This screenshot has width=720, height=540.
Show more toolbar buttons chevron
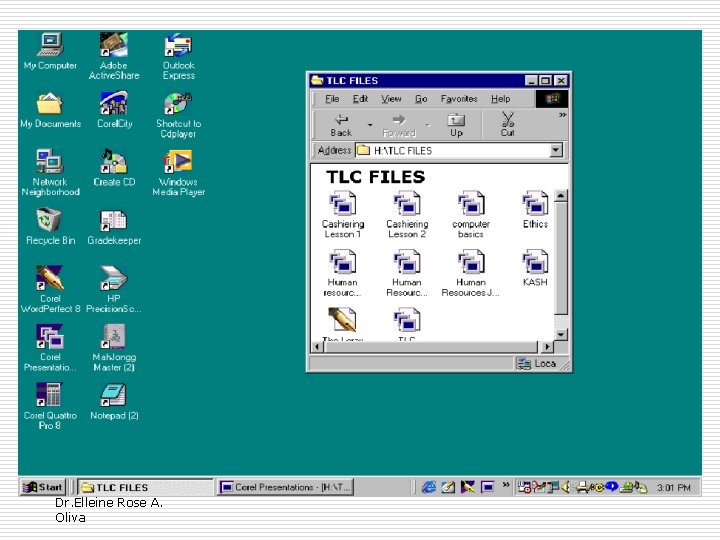[x=562, y=115]
